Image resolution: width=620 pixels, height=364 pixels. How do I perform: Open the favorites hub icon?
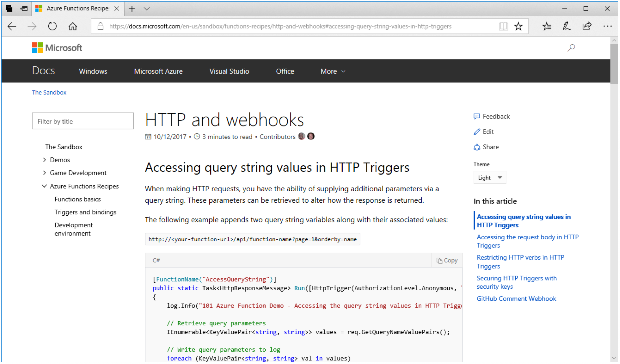point(547,26)
